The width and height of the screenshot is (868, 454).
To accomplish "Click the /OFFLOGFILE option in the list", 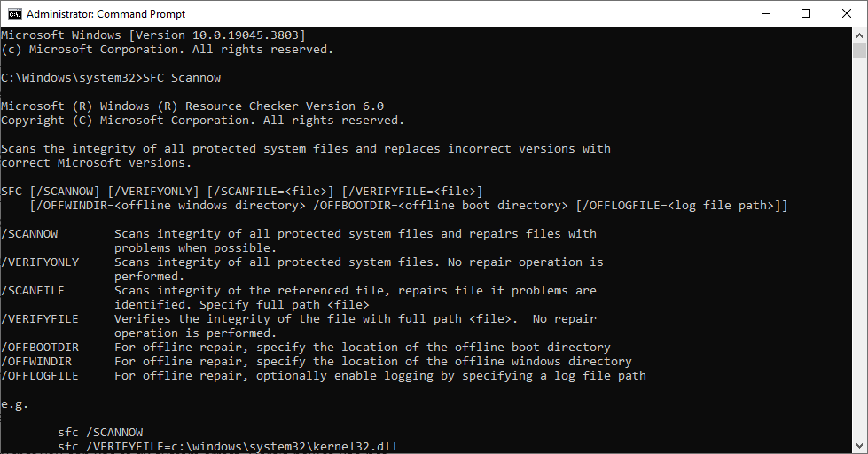I will (40, 376).
